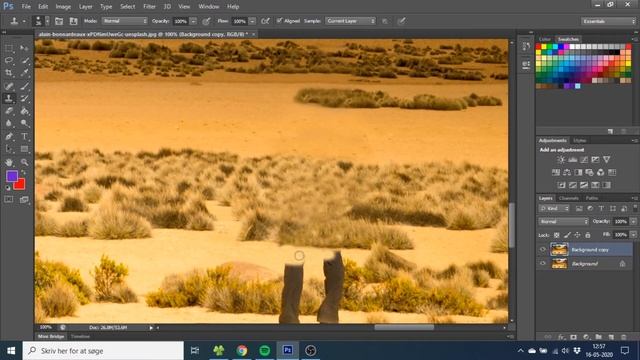Select the Spot Healing Brush tool
640x360 pixels.
coord(9,86)
